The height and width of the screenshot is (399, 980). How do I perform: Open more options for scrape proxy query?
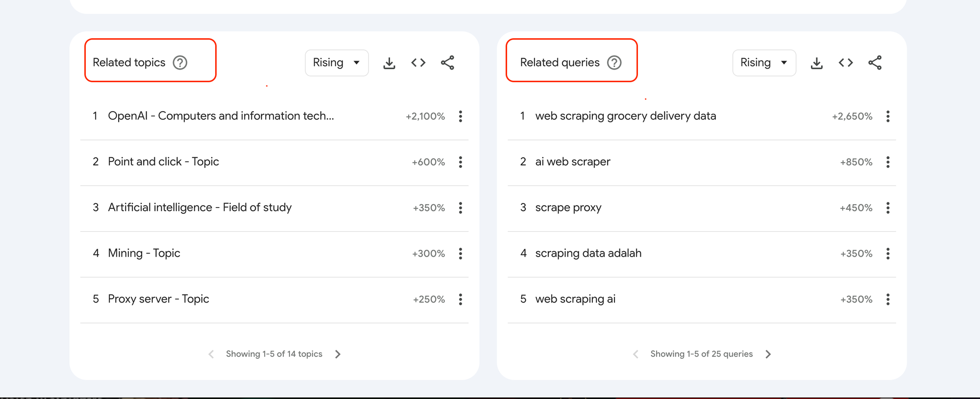[888, 208]
